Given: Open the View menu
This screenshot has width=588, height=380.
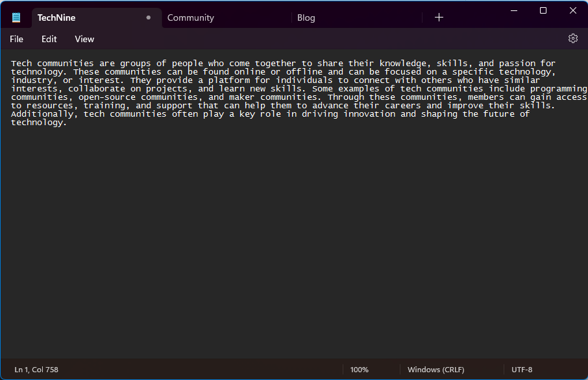Looking at the screenshot, I should pyautogui.click(x=84, y=39).
